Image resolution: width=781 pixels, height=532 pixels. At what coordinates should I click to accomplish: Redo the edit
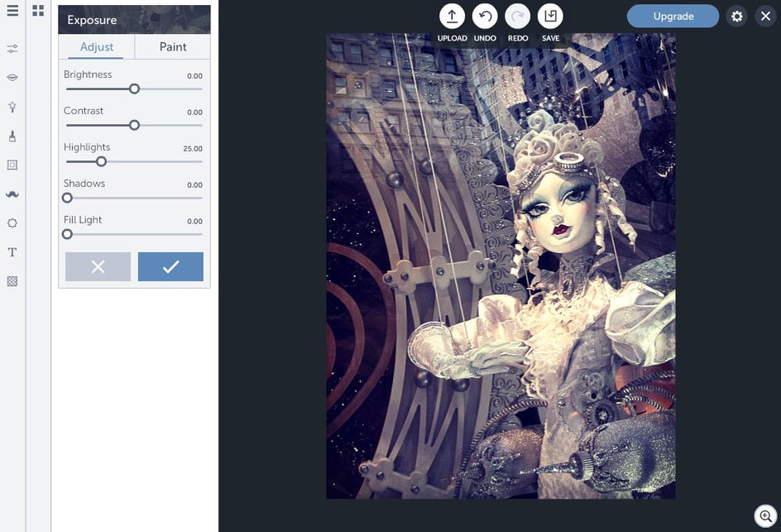[x=518, y=16]
